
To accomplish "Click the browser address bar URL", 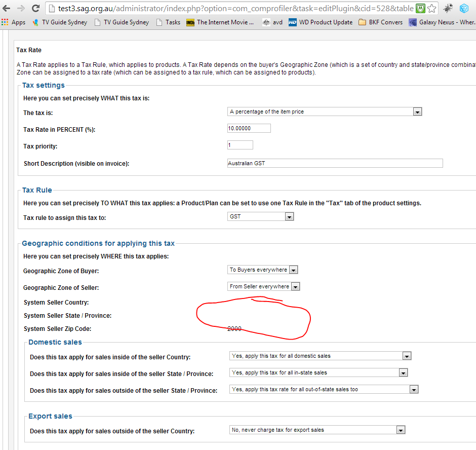I will (x=235, y=9).
